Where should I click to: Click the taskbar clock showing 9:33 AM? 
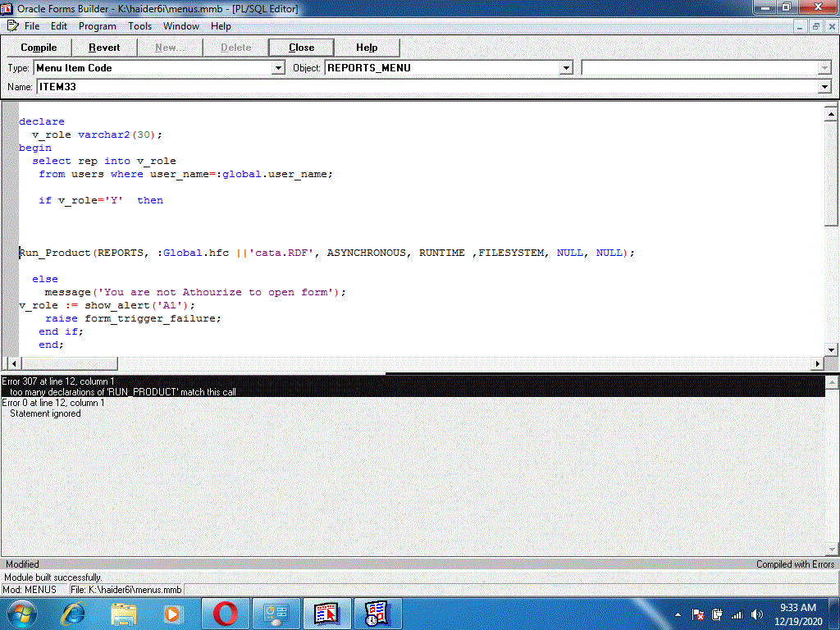tap(798, 614)
